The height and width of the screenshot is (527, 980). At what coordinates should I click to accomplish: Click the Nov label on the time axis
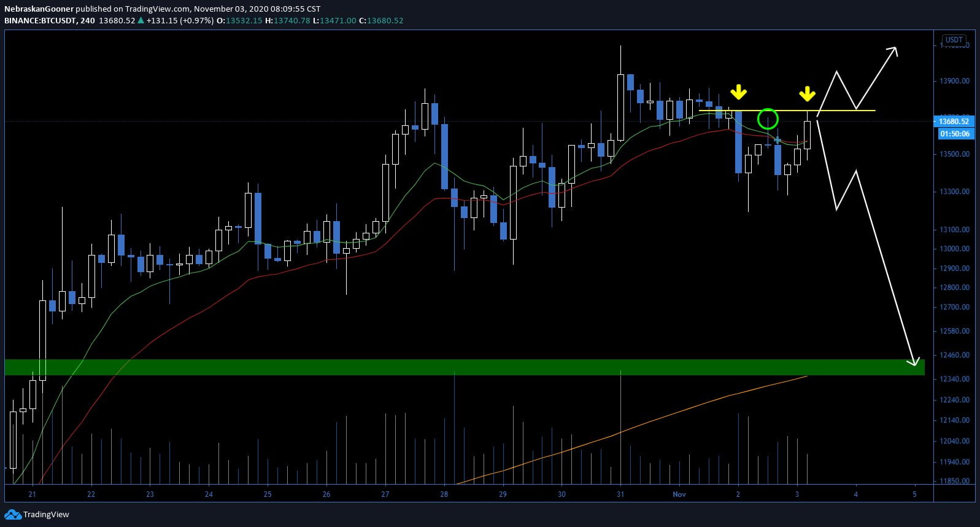(x=679, y=494)
